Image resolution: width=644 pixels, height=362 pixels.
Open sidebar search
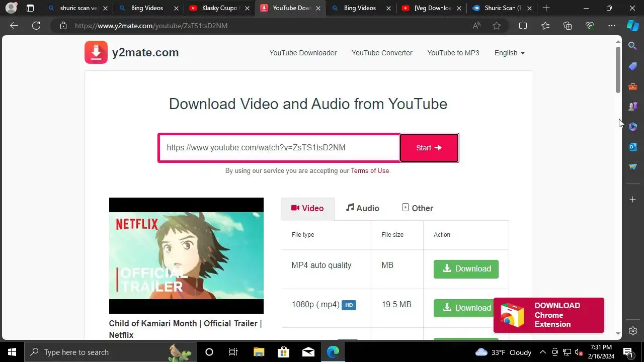point(633,46)
